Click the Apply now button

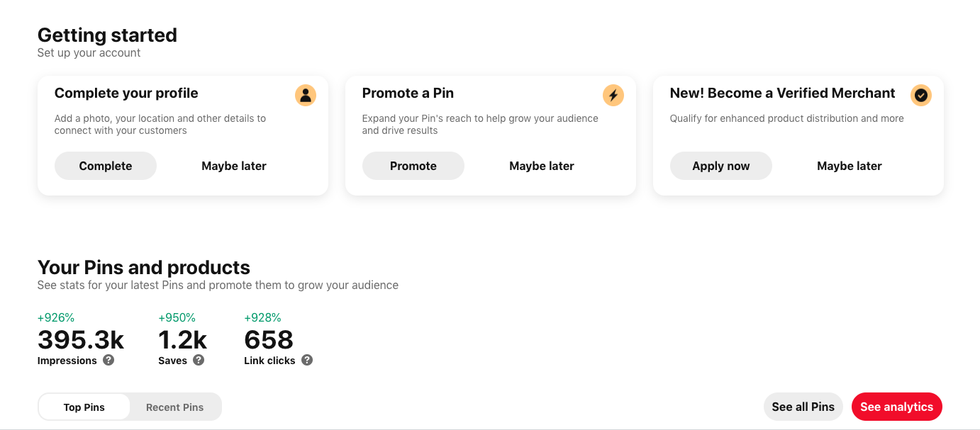(720, 166)
